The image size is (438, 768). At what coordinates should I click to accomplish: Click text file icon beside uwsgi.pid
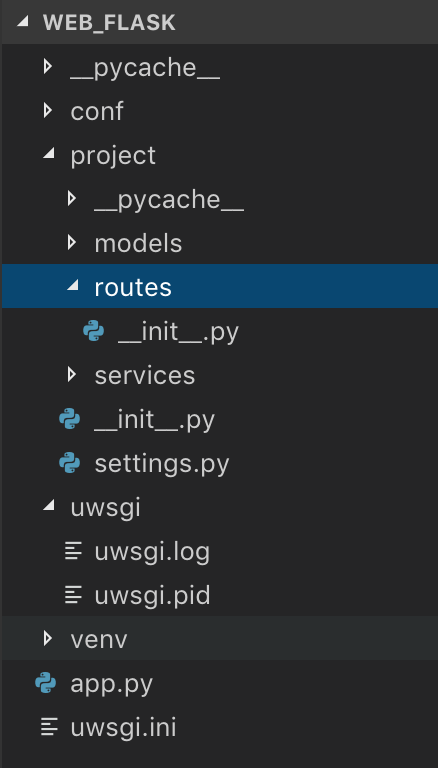(x=73, y=596)
